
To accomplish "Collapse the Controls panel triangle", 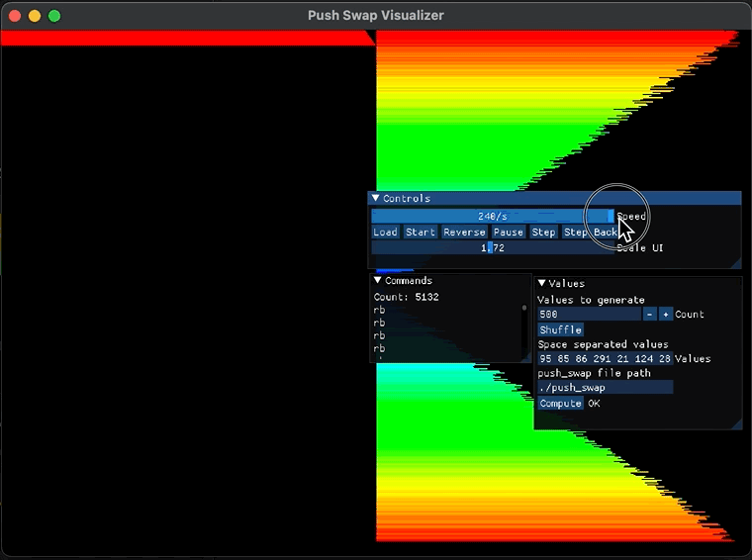I will pyautogui.click(x=376, y=199).
